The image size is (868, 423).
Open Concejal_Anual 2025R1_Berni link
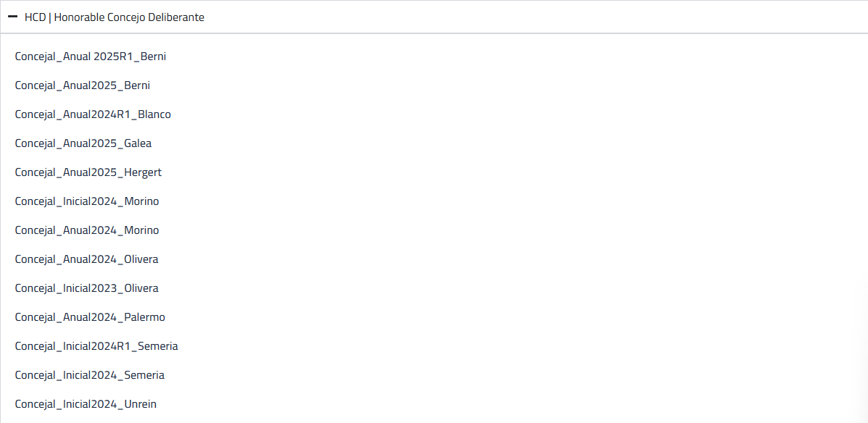91,56
